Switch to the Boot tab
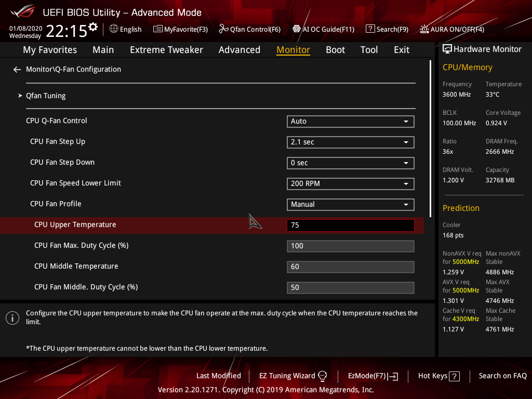 [x=335, y=50]
